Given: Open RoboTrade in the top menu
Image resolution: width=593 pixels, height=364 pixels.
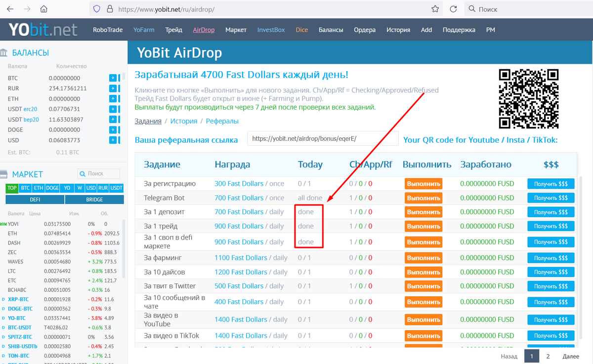Looking at the screenshot, I should (108, 30).
